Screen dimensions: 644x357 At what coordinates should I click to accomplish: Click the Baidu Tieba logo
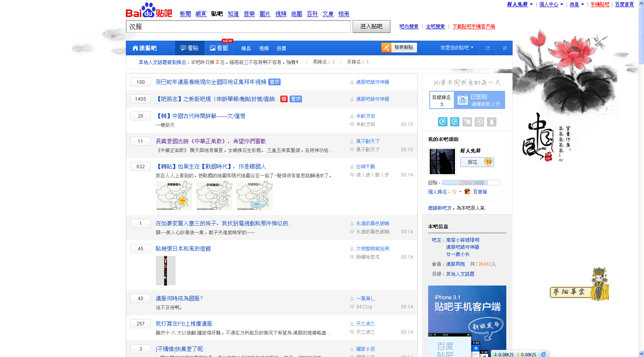click(149, 10)
